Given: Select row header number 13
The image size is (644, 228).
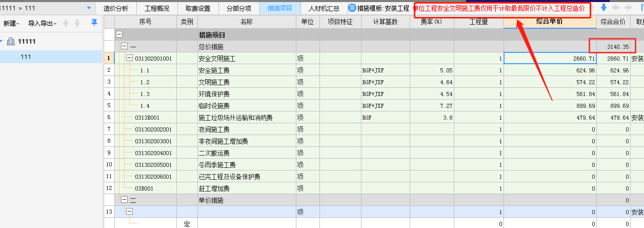Looking at the screenshot, I should (108, 212).
